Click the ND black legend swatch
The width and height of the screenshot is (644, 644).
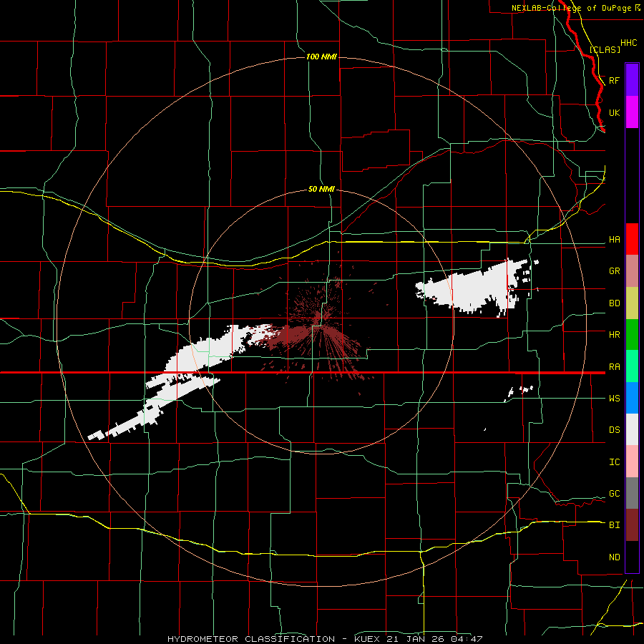click(x=632, y=557)
